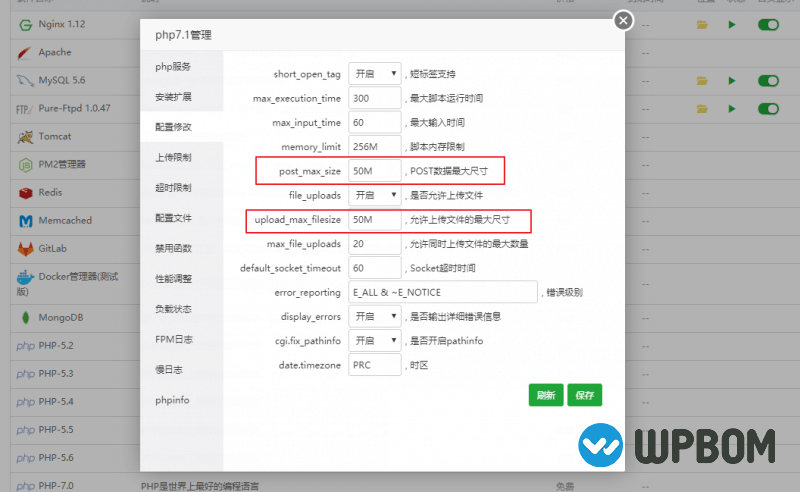
Task: Select the 禁用函数 tab
Action: [x=182, y=248]
